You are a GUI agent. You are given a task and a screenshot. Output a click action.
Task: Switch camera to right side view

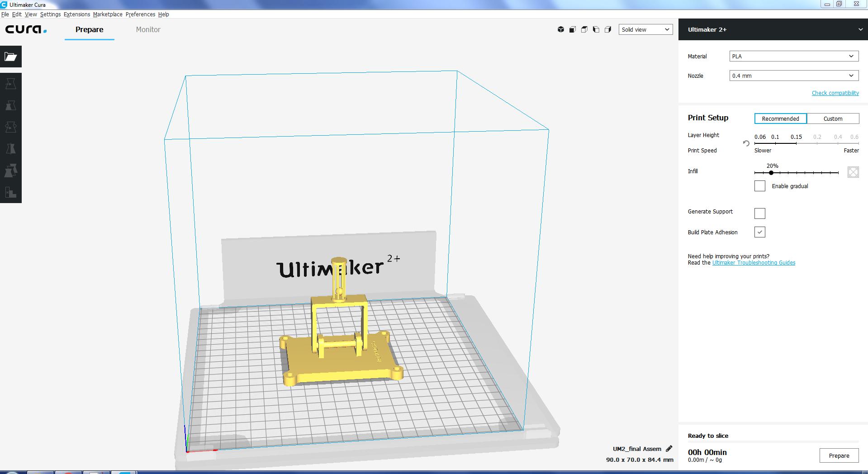click(608, 29)
